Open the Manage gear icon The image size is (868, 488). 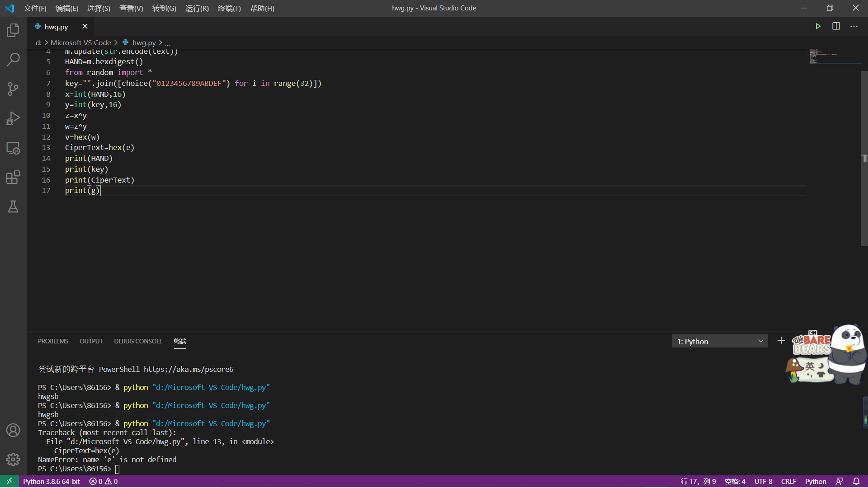point(13,460)
